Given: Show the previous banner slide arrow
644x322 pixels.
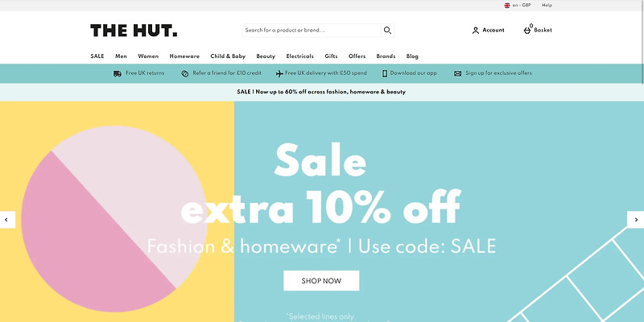Looking at the screenshot, I should pyautogui.click(x=7, y=220).
